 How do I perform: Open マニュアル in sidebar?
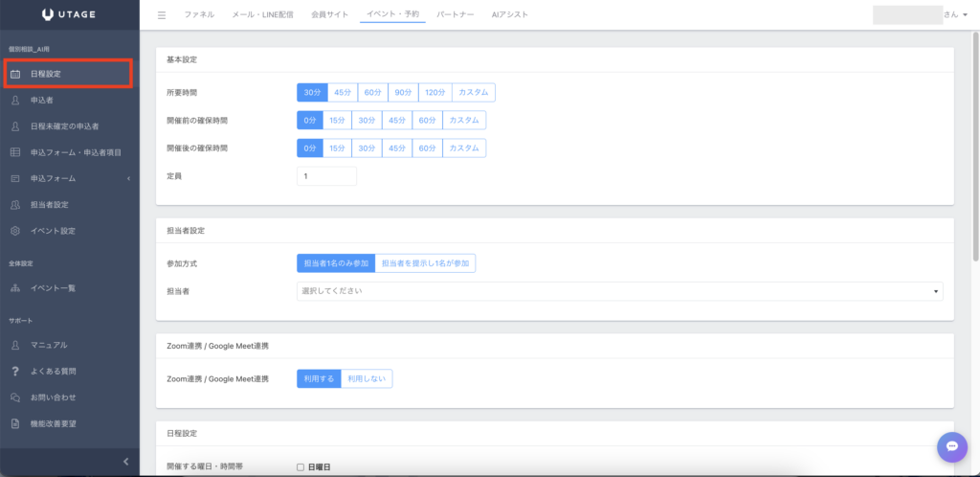[x=70, y=345]
